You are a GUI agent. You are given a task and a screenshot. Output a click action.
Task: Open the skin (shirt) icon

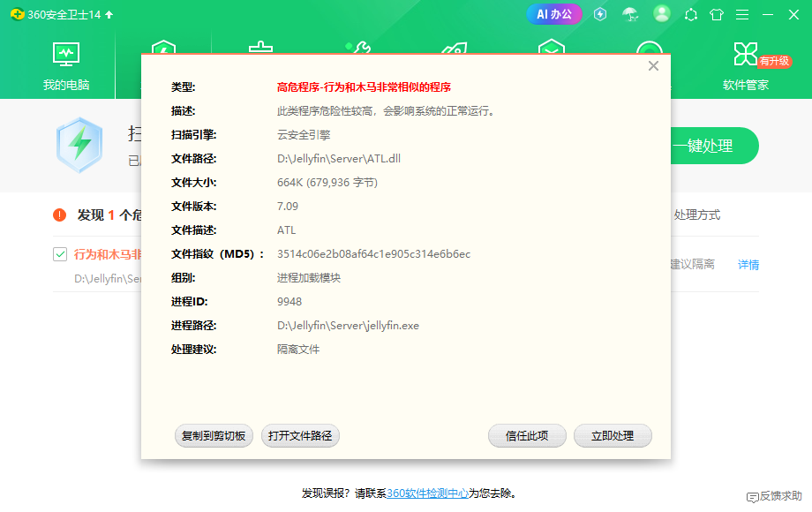point(717,14)
